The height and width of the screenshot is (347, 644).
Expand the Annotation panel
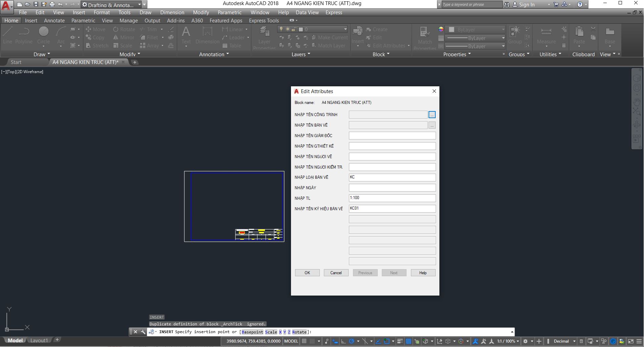[x=214, y=54]
